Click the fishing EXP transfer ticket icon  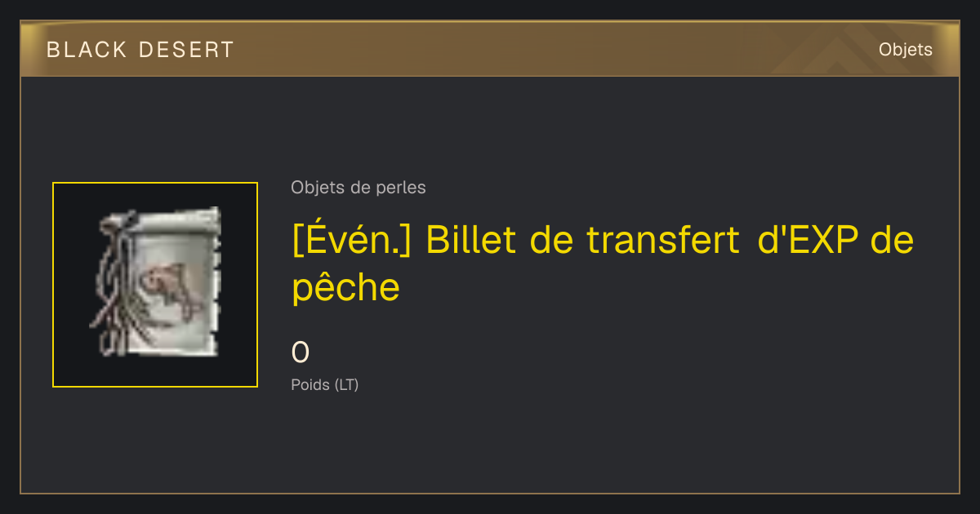[x=155, y=284]
